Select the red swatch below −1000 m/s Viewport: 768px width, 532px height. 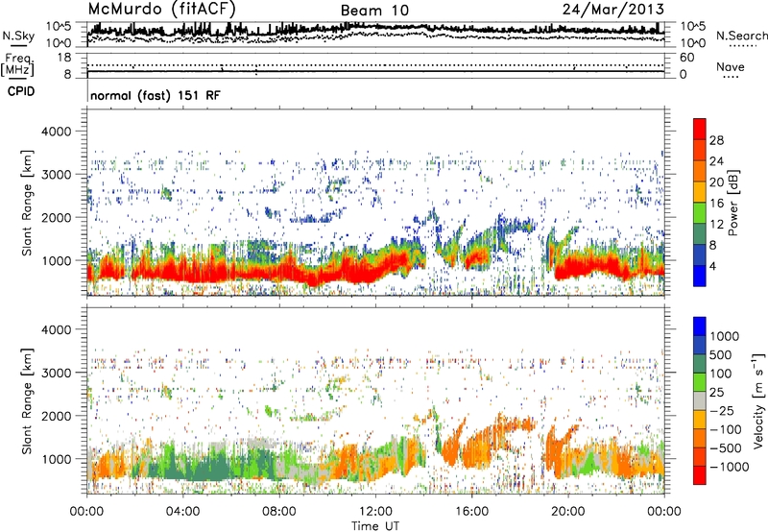[700, 475]
